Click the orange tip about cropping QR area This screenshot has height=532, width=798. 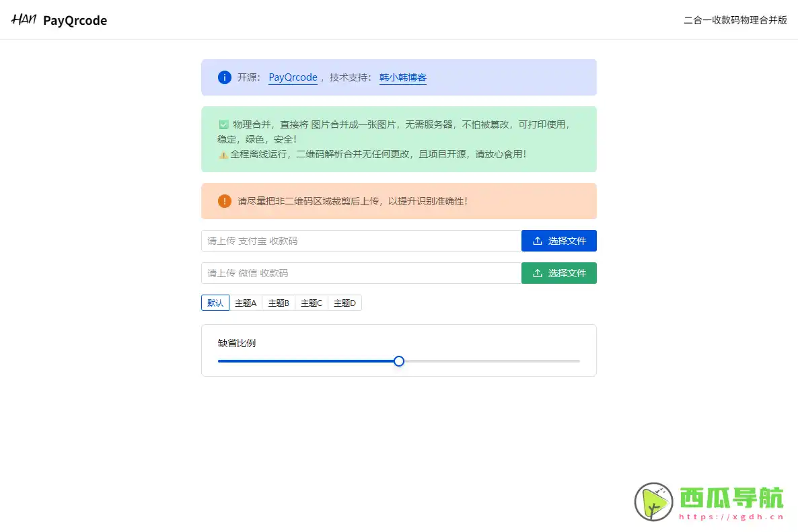(352, 201)
